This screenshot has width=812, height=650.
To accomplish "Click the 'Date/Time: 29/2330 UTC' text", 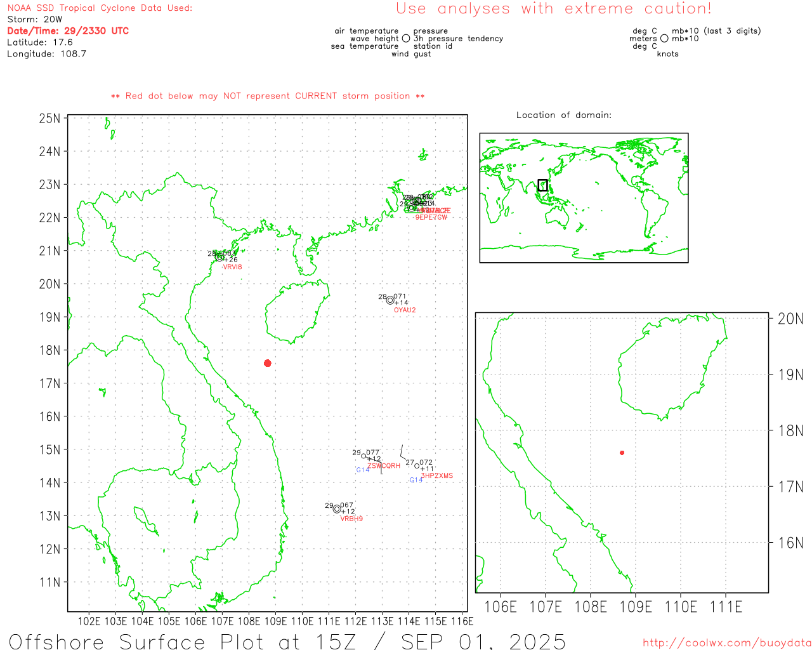I will (x=68, y=31).
